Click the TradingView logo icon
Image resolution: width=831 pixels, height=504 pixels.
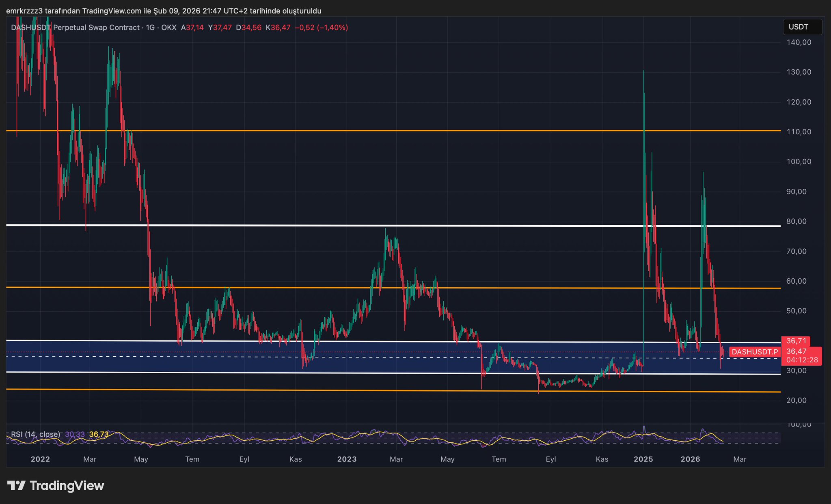coord(17,485)
